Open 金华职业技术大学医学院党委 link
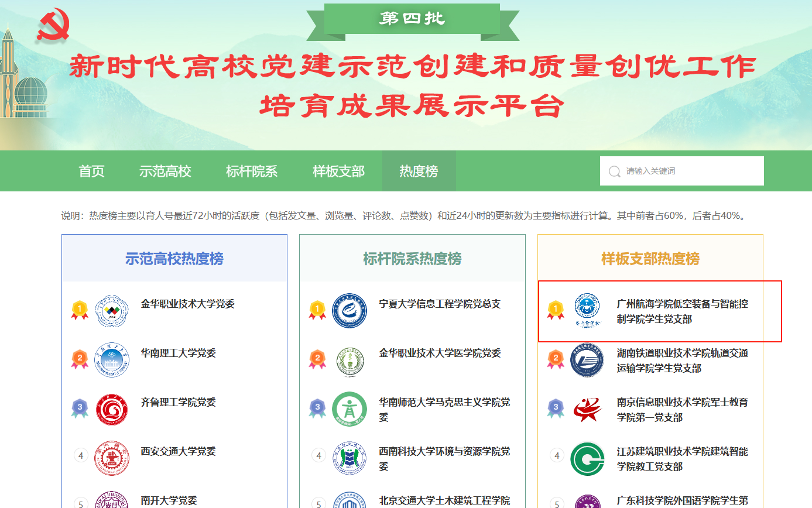Screen dimensions: 812x508 point(440,353)
